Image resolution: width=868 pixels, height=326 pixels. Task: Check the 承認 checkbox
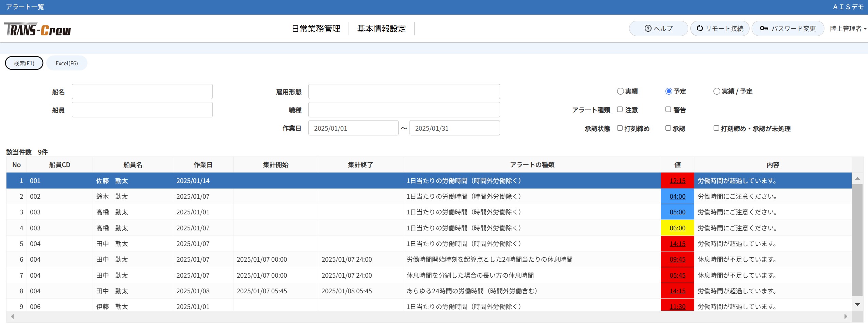tap(668, 128)
